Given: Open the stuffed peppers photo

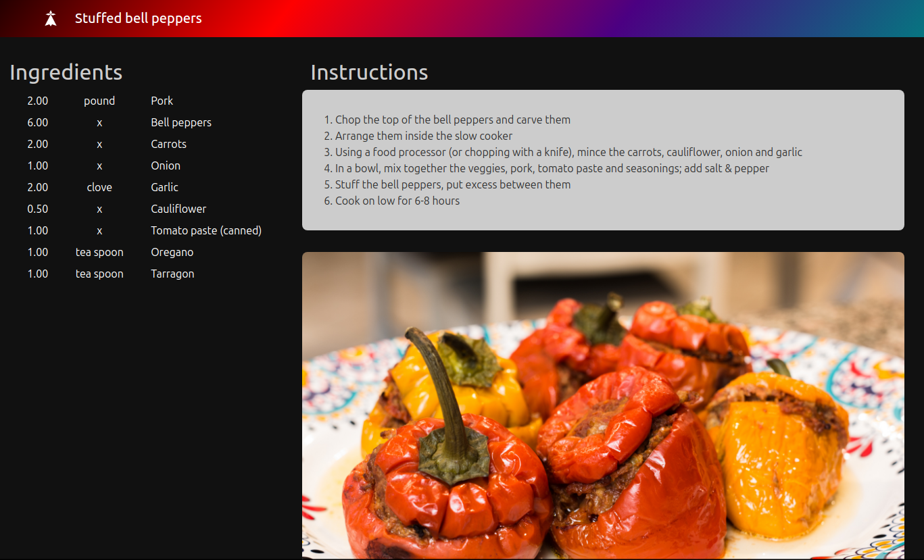Looking at the screenshot, I should pyautogui.click(x=604, y=405).
